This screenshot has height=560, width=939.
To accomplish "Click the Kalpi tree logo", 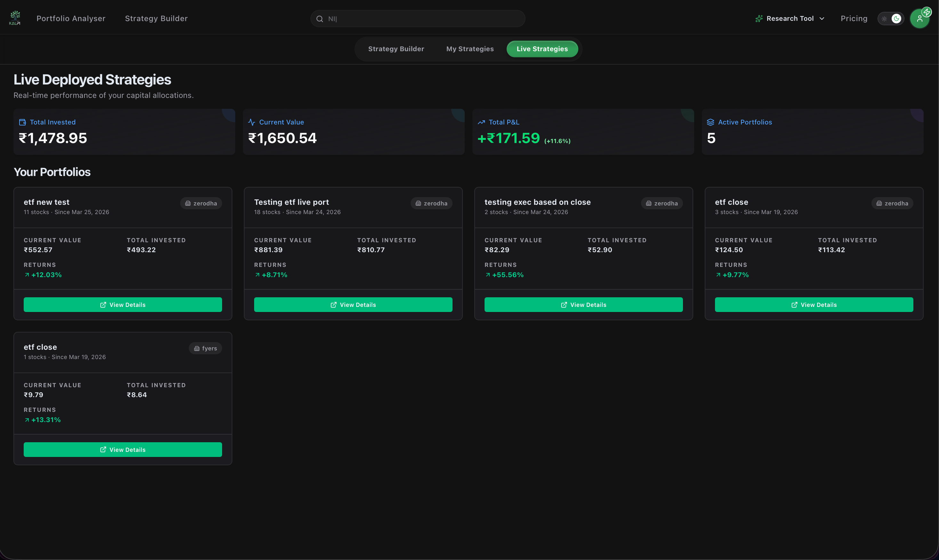I will tap(15, 18).
